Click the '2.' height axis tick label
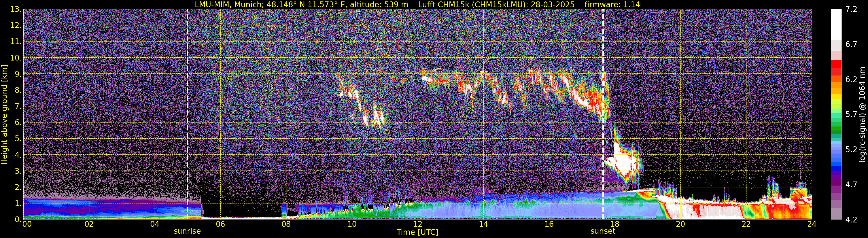 [x=18, y=188]
